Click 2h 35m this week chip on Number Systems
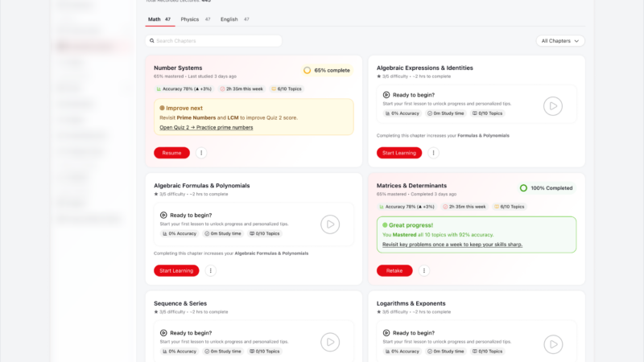 [242, 88]
